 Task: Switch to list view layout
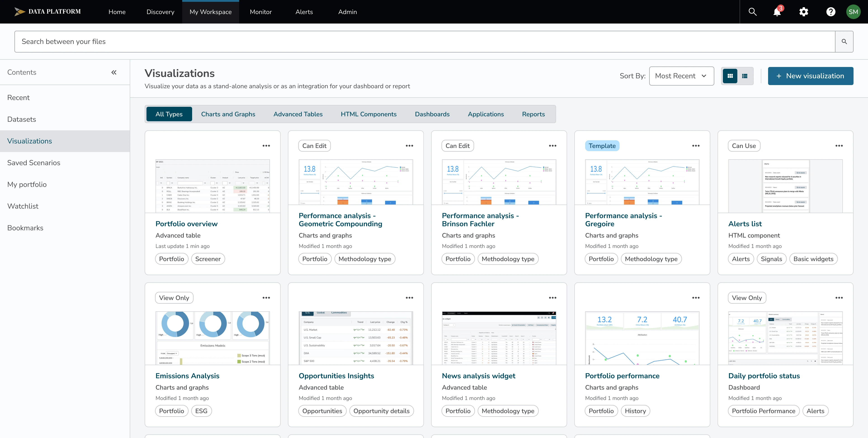pos(745,76)
